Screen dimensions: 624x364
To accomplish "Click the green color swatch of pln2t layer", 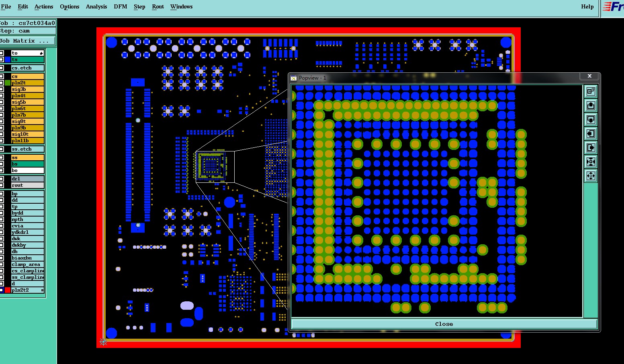I will [x=8, y=83].
